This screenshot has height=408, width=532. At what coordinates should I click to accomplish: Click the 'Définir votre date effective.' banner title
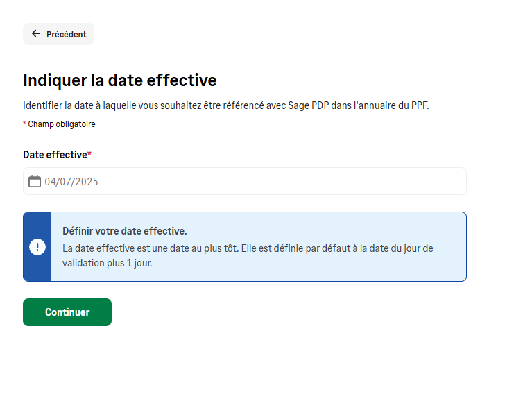tap(125, 231)
